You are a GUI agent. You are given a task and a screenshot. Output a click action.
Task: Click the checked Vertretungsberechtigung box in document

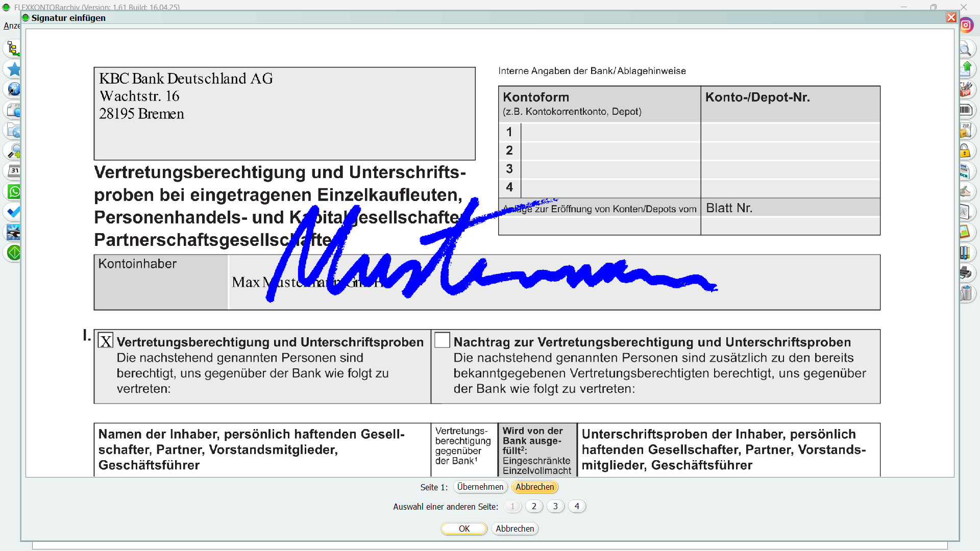click(106, 341)
